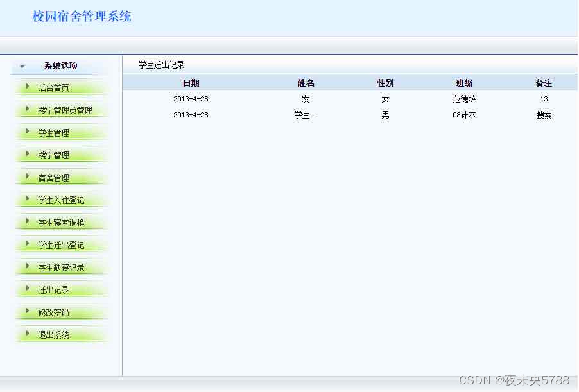Viewport: 579px width, 392px height.
Task: Open 后台首页 in sidebar
Action: (x=53, y=88)
